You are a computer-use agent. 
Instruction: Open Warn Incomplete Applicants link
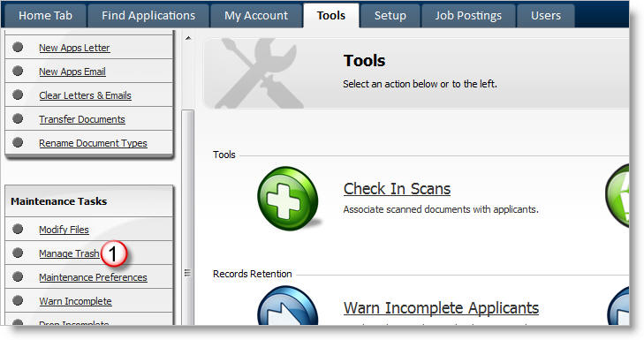point(441,308)
